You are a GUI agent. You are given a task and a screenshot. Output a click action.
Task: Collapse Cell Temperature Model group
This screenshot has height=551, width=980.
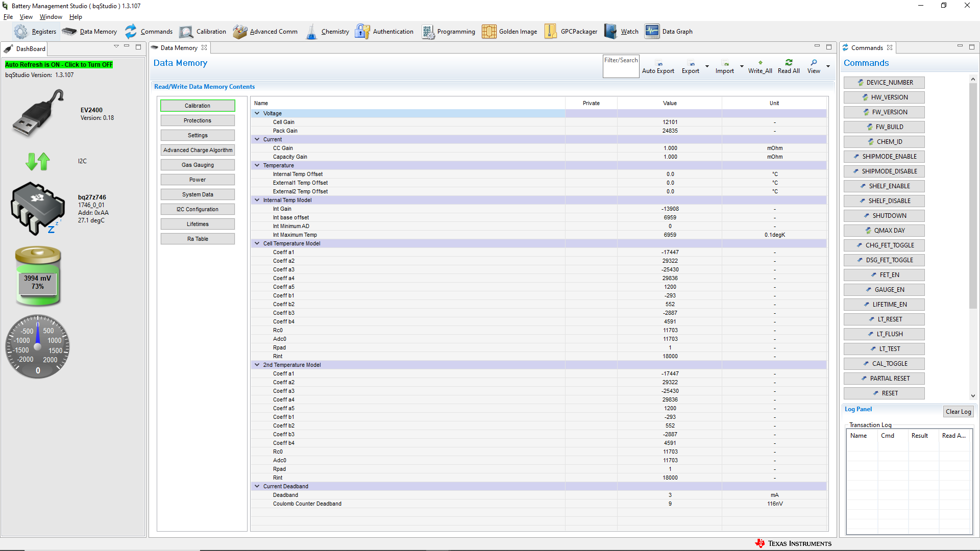tap(257, 243)
